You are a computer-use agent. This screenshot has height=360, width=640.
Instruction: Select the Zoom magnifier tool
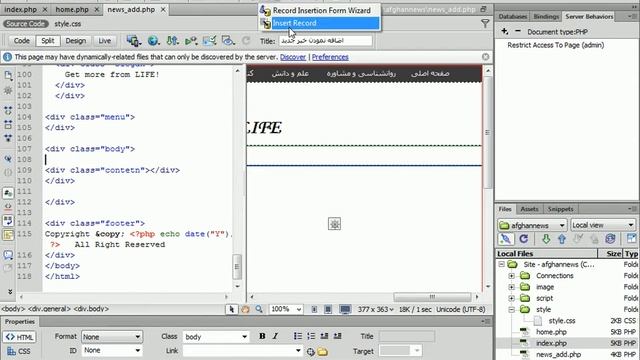click(259, 309)
